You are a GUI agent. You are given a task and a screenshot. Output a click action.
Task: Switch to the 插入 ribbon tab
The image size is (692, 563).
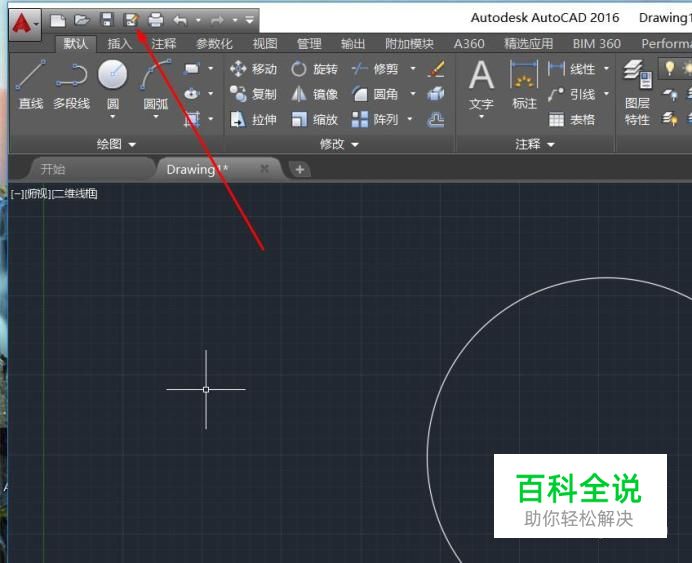tap(119, 44)
